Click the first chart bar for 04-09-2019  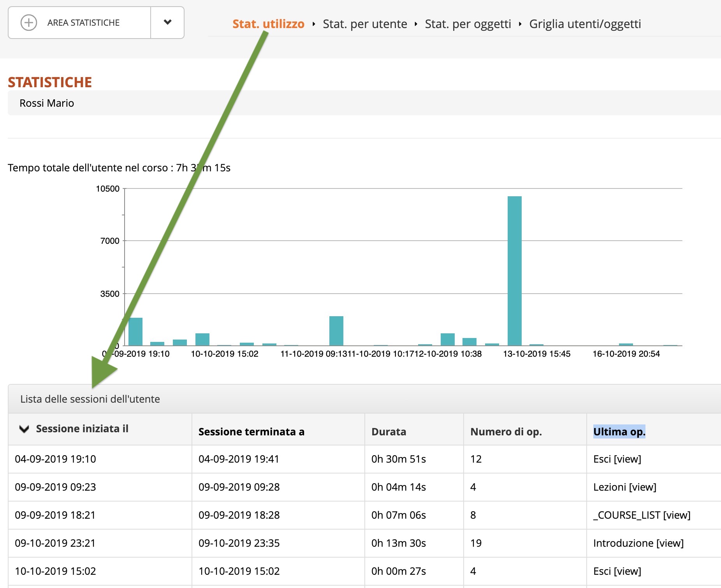135,331
